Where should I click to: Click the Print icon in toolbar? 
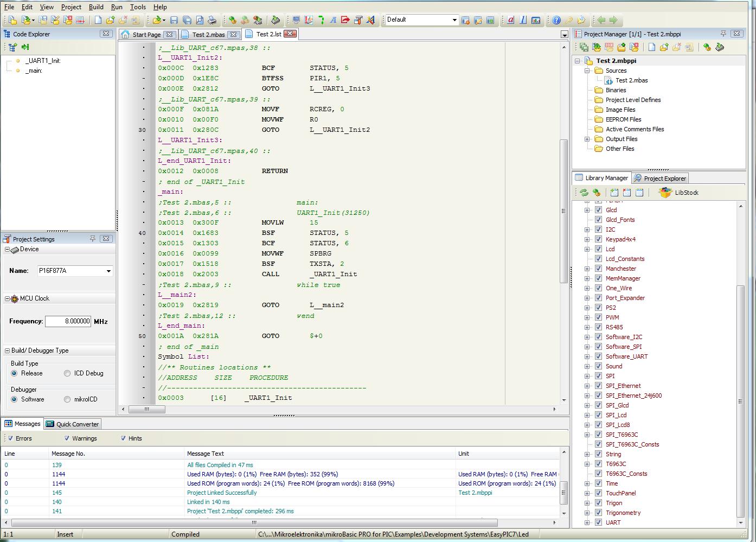point(212,20)
